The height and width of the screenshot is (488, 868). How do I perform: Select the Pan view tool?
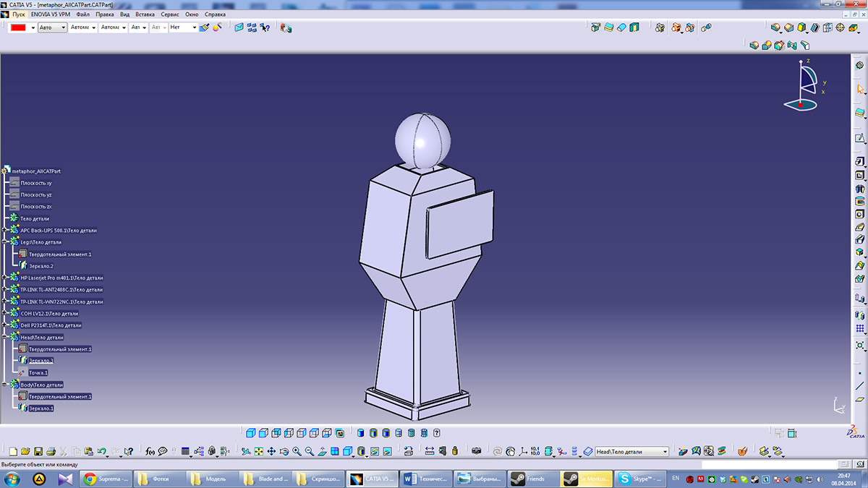point(271,452)
